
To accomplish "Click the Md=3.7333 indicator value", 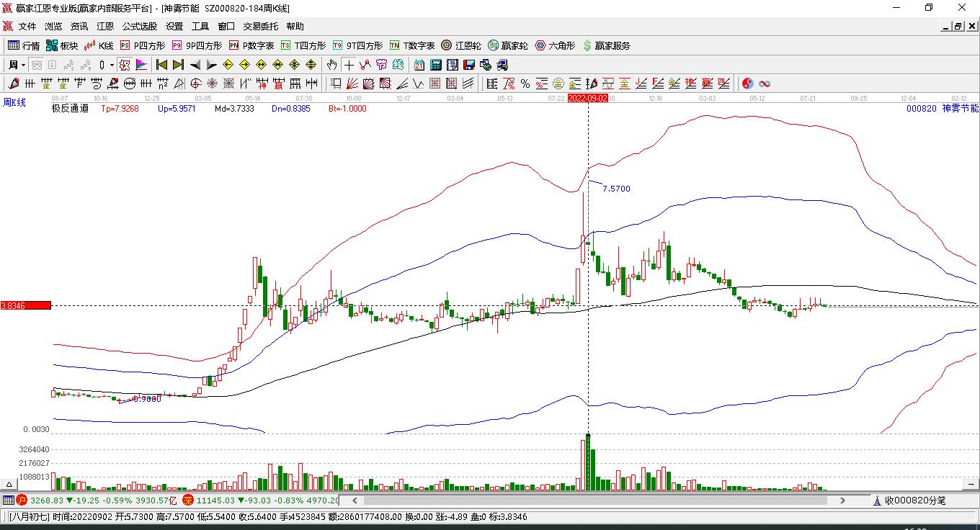I will pos(234,109).
